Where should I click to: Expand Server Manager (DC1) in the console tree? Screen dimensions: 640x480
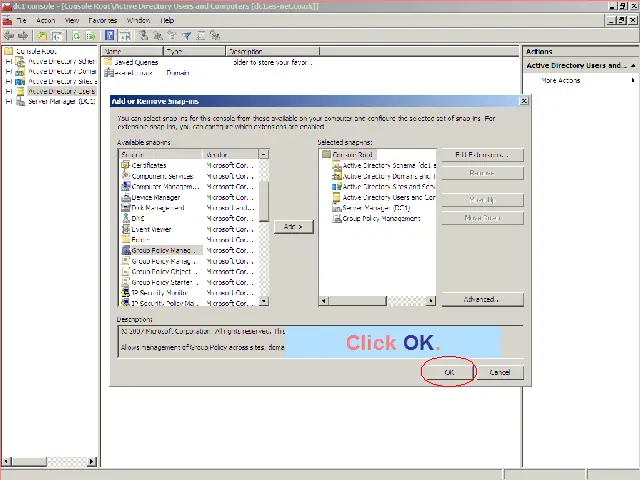(x=9, y=101)
